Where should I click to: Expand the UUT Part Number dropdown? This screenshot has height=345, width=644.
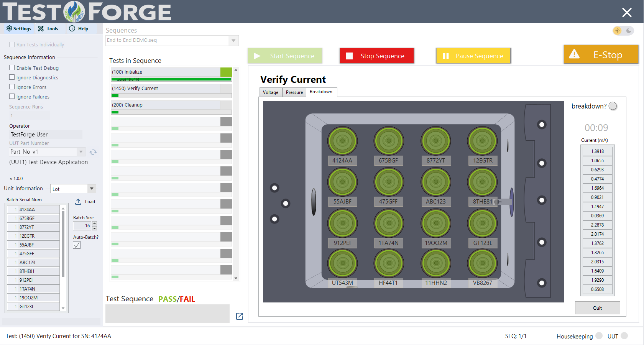click(x=81, y=151)
